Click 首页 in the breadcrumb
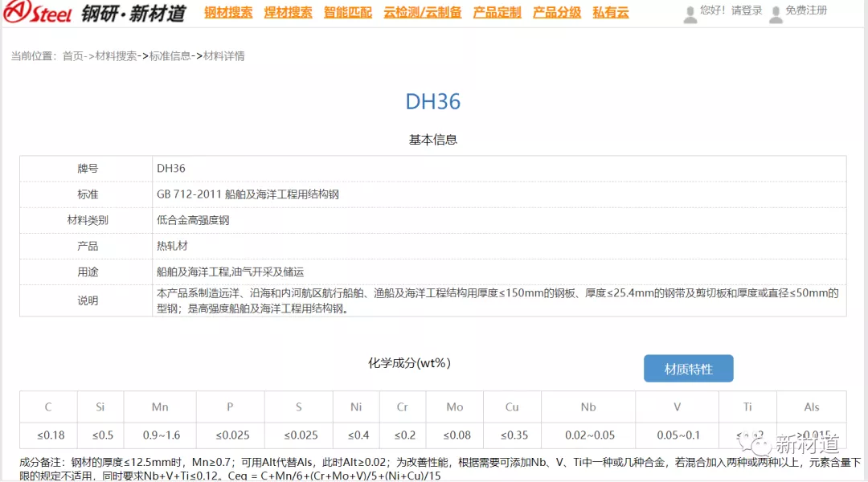Viewport: 868px width, 482px height. pos(73,56)
